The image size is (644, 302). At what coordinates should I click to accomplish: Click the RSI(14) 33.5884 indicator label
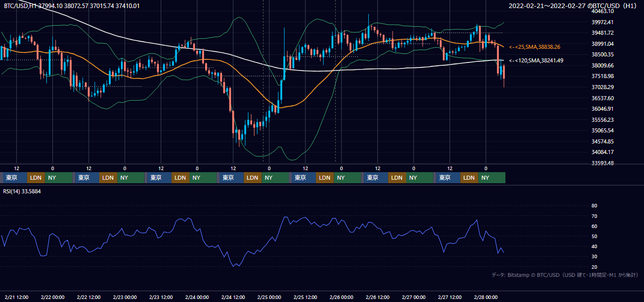tap(22, 191)
